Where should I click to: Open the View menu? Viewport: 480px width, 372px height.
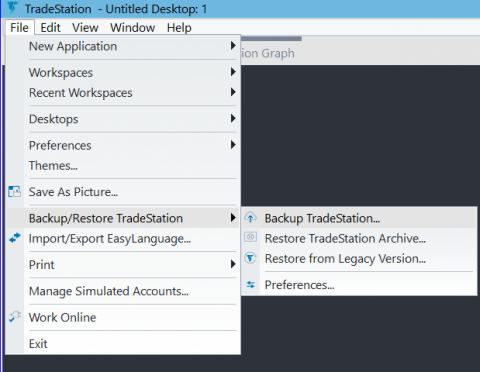85,27
